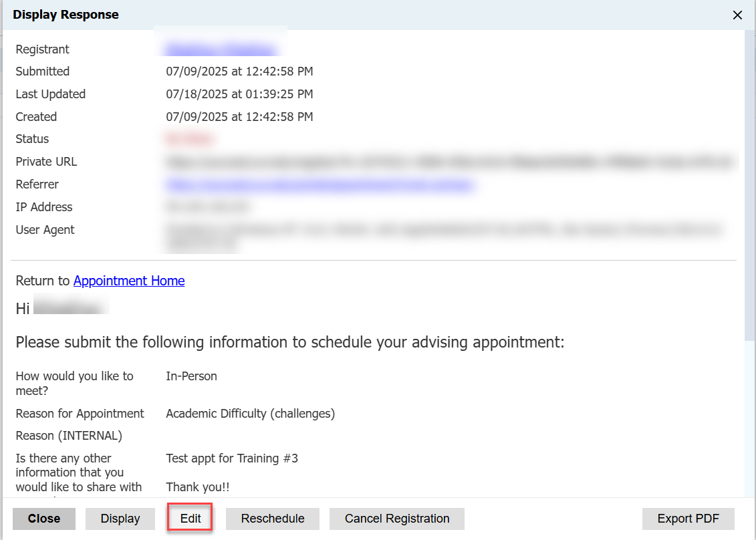Click the Last Updated timestamp value
756x540 pixels.
click(239, 94)
